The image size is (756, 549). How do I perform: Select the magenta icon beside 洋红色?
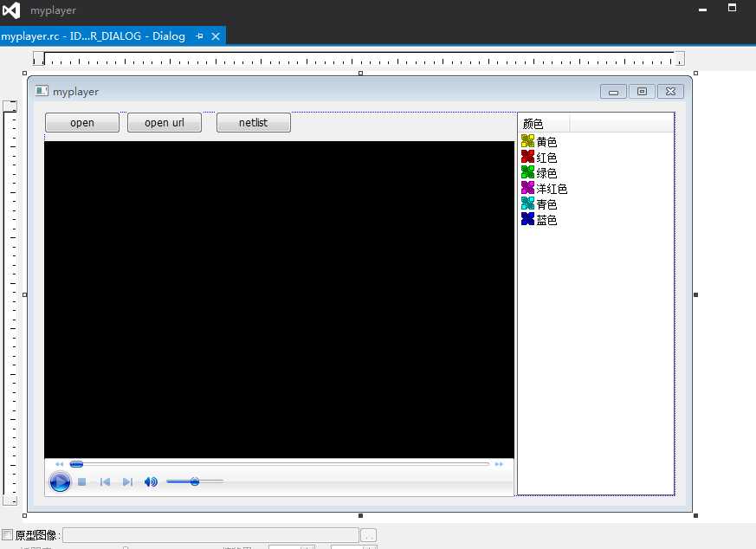click(x=528, y=188)
